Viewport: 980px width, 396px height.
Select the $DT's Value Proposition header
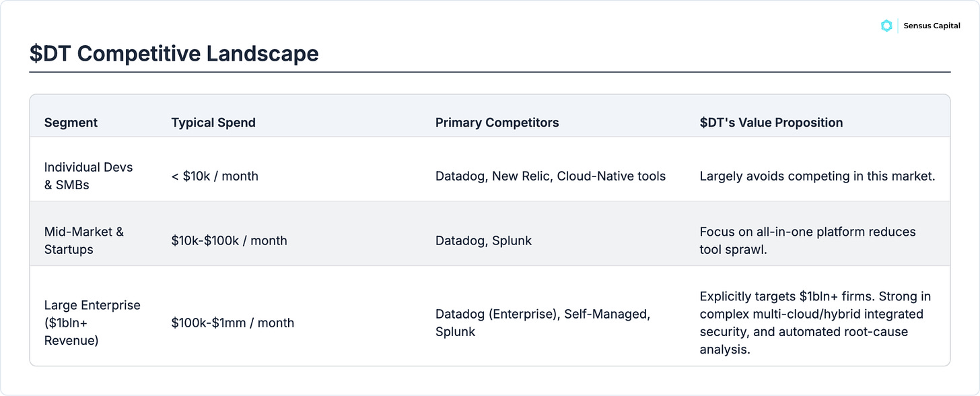pos(771,123)
